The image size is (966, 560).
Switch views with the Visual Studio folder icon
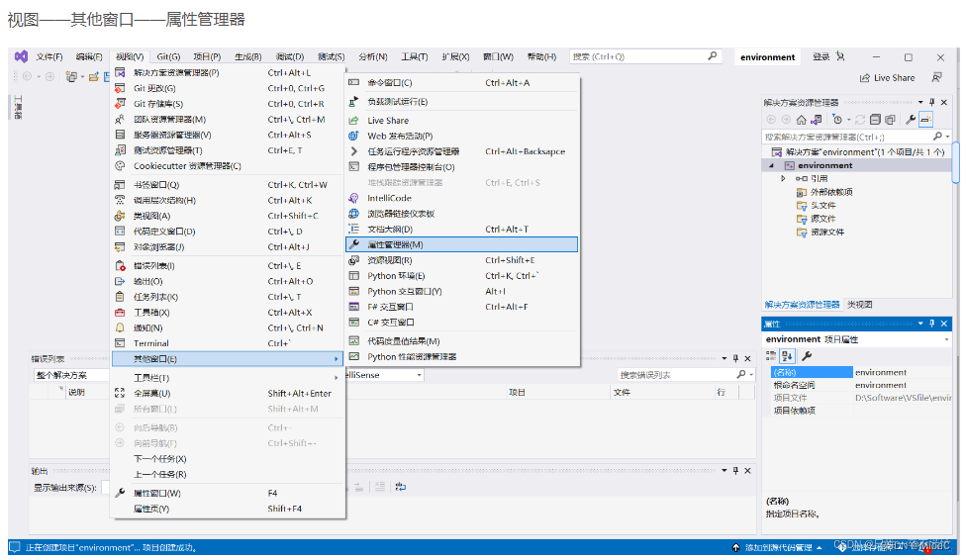tap(817, 120)
